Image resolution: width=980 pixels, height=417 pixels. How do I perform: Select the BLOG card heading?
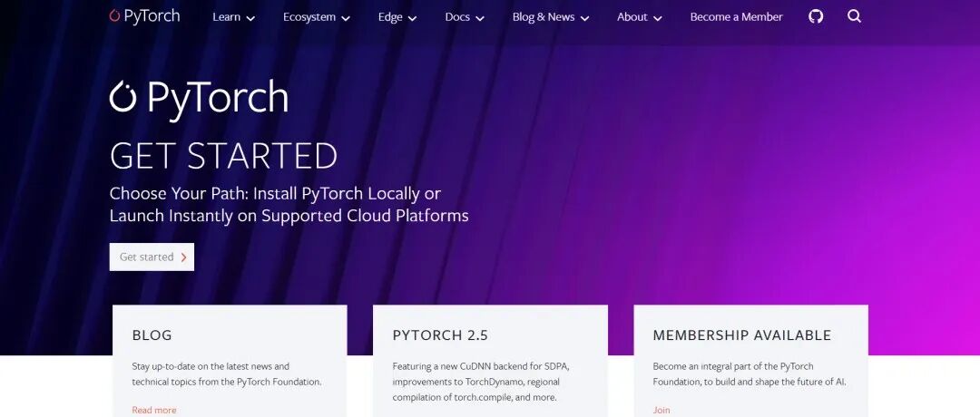pos(152,335)
